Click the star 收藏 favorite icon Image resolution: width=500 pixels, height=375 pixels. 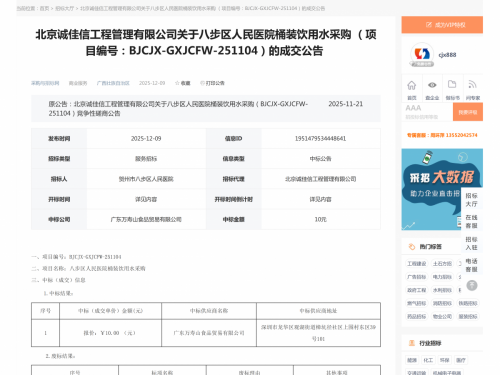click(183, 83)
